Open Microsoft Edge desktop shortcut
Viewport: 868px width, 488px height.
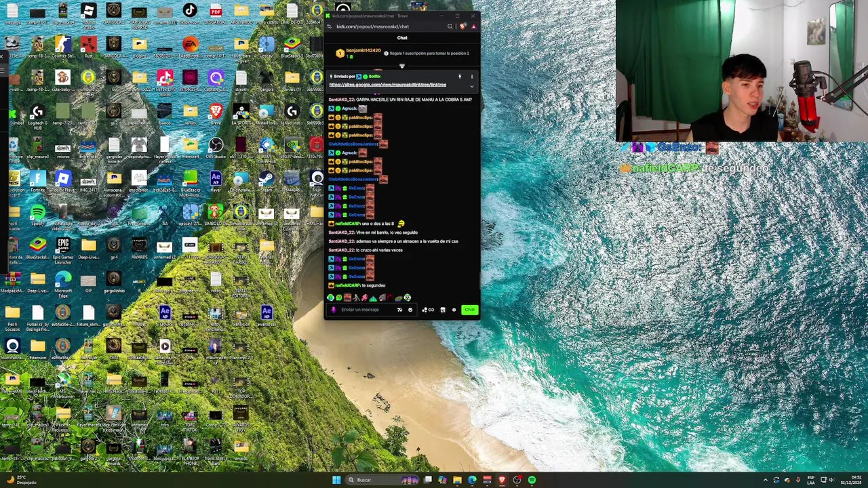pyautogui.click(x=63, y=283)
